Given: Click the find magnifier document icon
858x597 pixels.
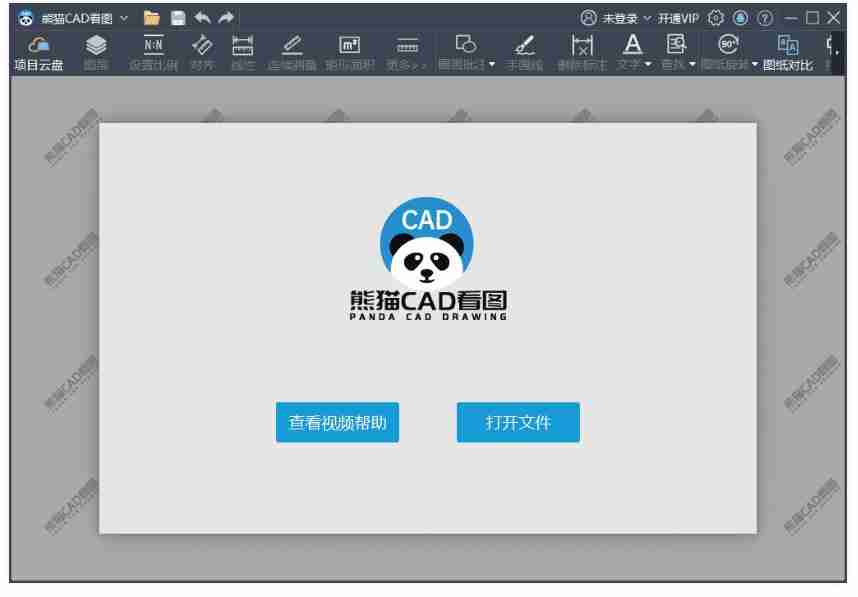Looking at the screenshot, I should 676,44.
